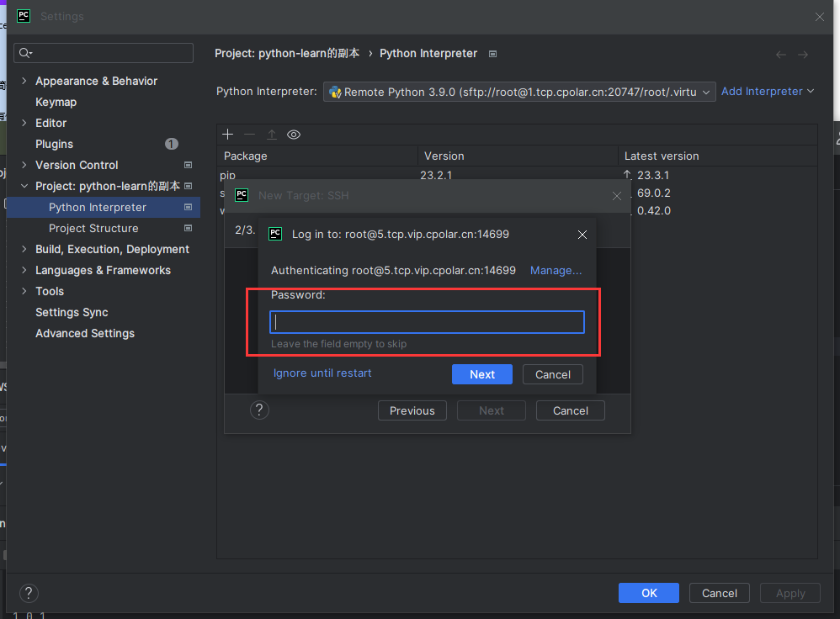Click OK button in Settings
This screenshot has height=619, width=840.
click(648, 593)
